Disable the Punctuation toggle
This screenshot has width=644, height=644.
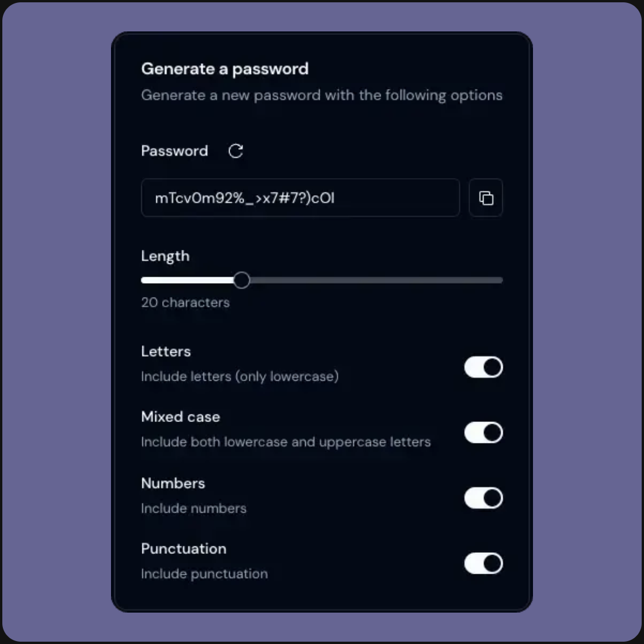(484, 564)
